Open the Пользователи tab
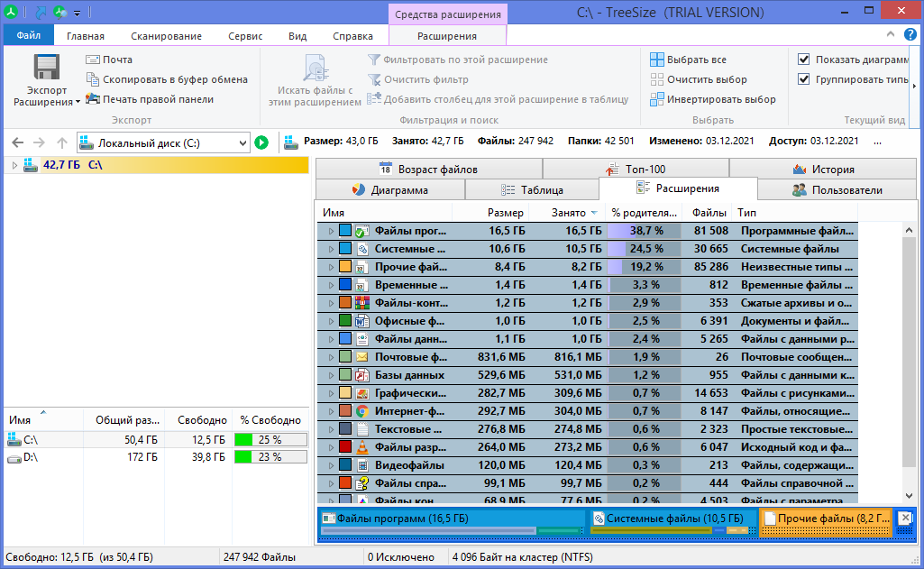Screen dimensions: 924x569 point(837,190)
